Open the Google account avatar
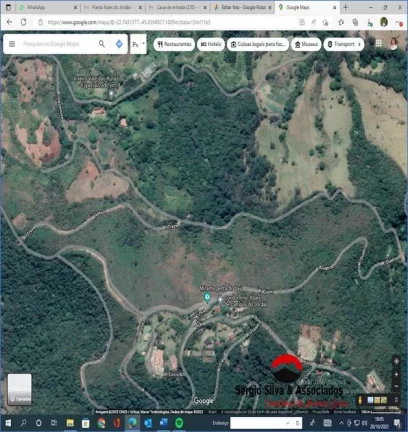 [x=394, y=43]
